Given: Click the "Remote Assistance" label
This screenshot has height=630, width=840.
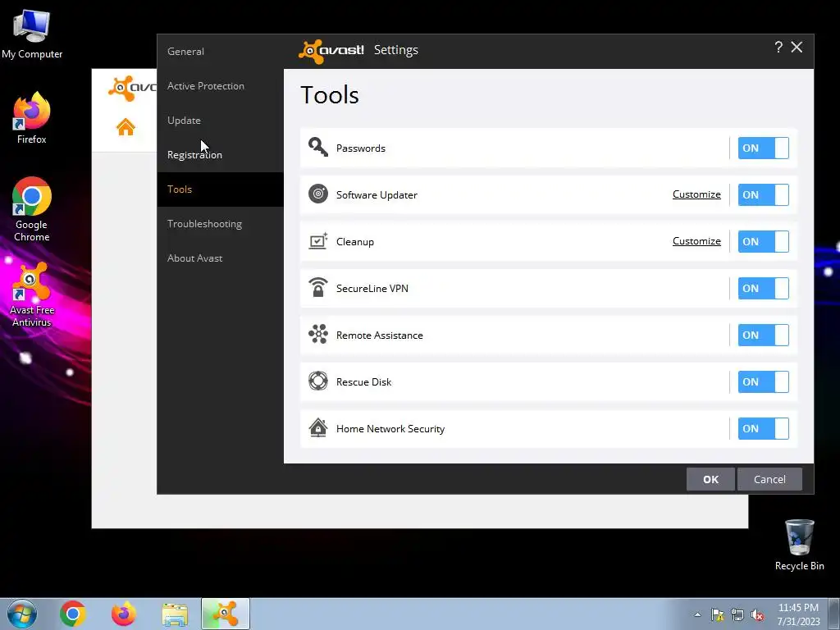Looking at the screenshot, I should pos(379,336).
